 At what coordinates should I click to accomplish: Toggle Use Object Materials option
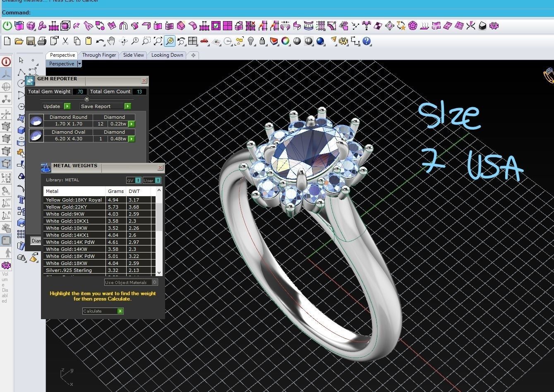coord(131,282)
